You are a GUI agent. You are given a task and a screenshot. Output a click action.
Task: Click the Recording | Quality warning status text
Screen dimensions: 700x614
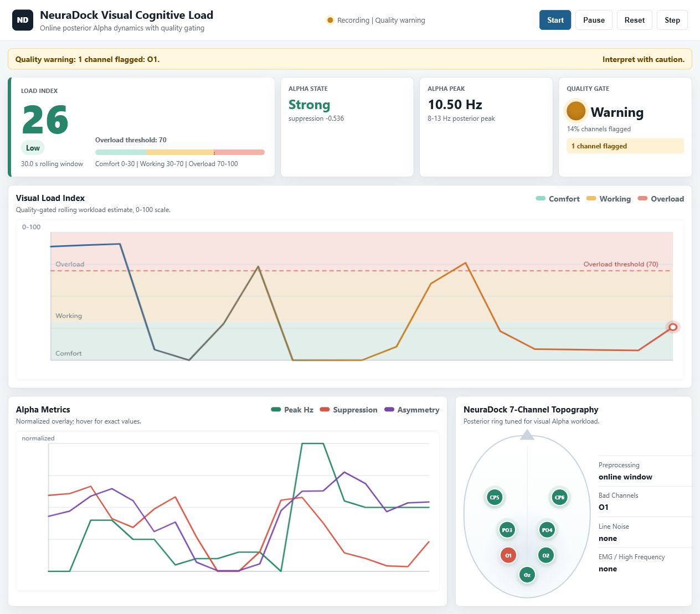(x=381, y=20)
